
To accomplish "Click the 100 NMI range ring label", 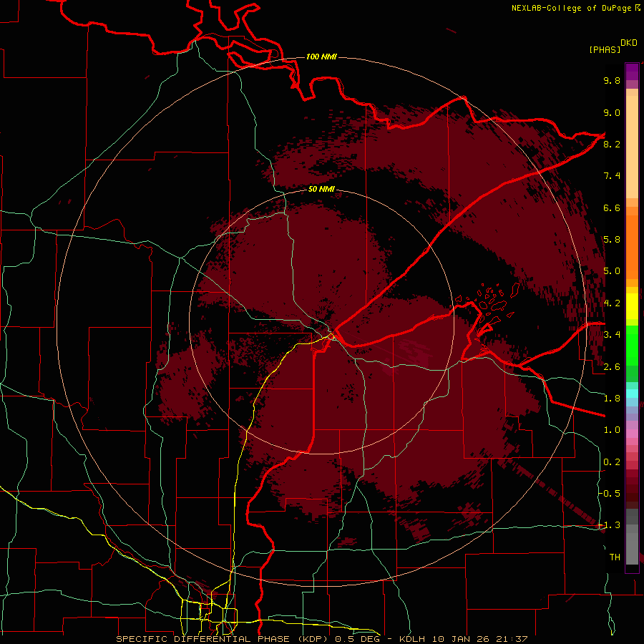I will click(321, 57).
